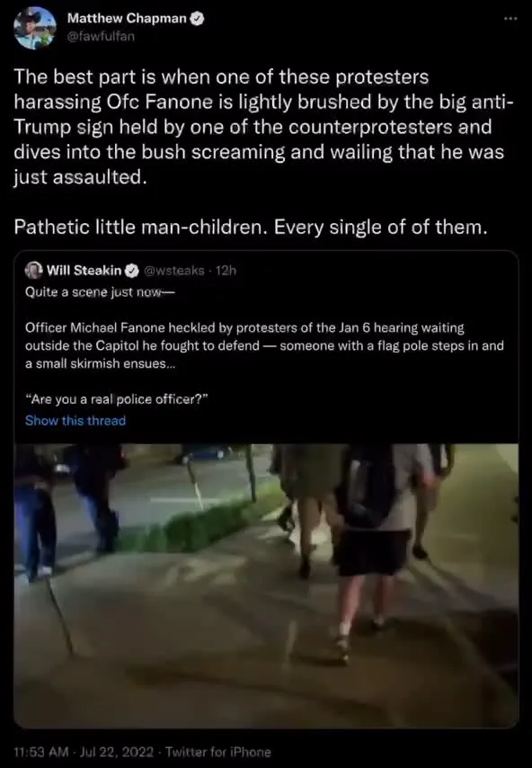The width and height of the screenshot is (532, 768).
Task: Click the Twitter for iPhone source label
Action: click(218, 752)
